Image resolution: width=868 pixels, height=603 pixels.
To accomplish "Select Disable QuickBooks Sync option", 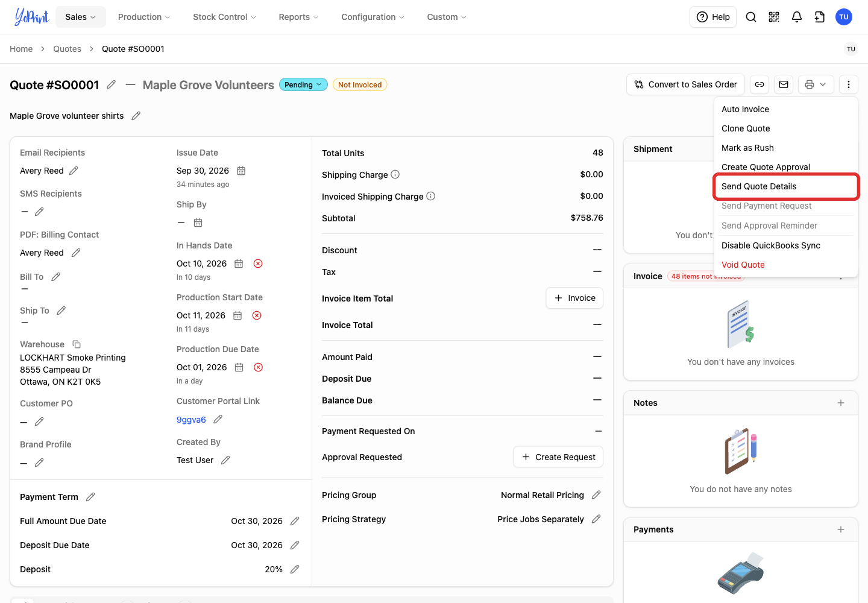I will click(x=786, y=245).
